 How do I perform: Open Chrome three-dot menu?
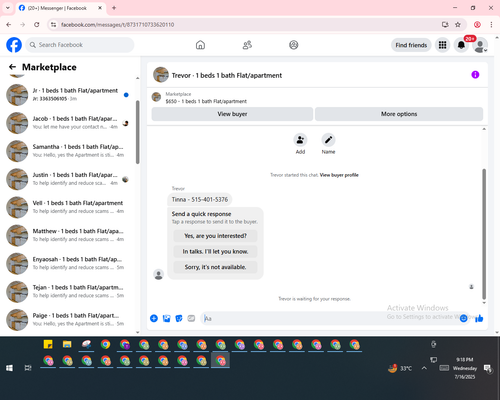click(491, 25)
